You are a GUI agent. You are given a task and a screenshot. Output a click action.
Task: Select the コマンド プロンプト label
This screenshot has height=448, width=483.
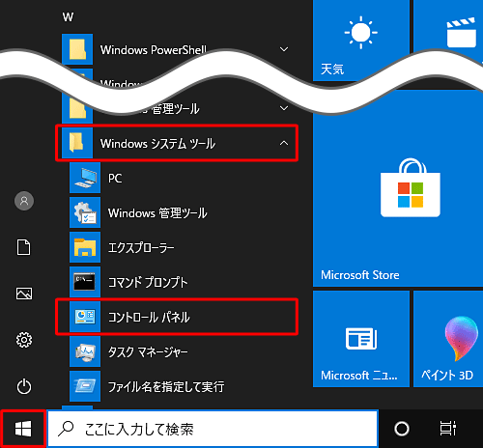(x=148, y=282)
